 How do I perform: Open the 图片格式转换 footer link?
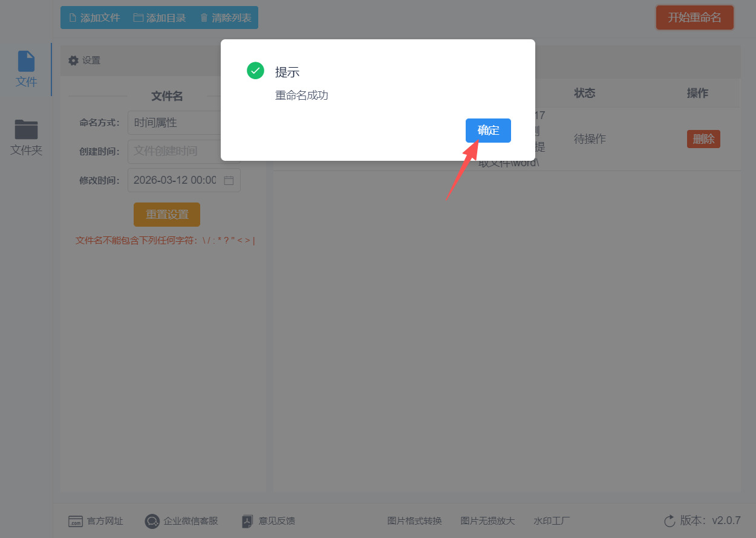(x=414, y=520)
